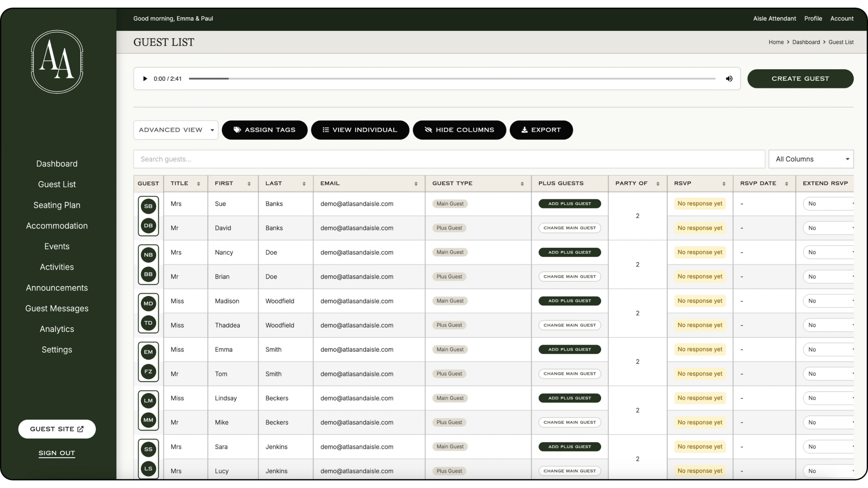Open the Advanced View dropdown
Viewport: 868px width, 488px height.
(176, 130)
